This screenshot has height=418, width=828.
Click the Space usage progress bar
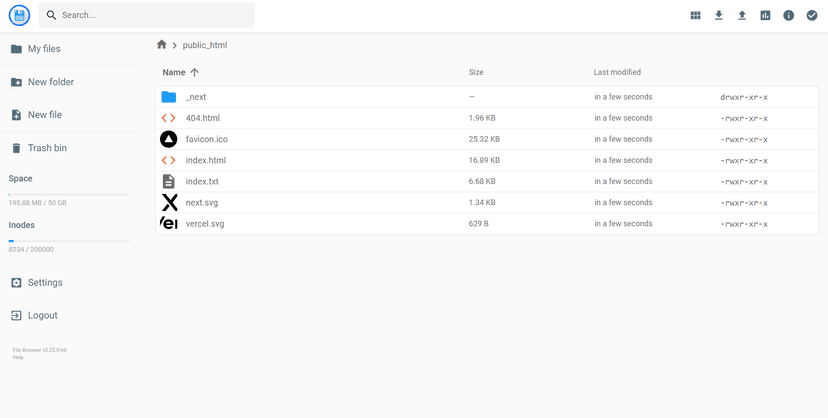pyautogui.click(x=69, y=194)
